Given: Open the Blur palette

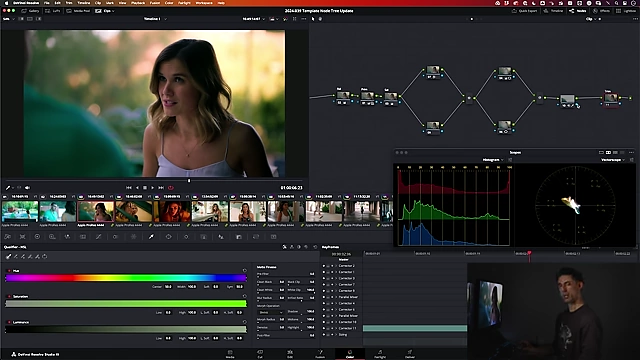Looking at the screenshot, I should 221,237.
